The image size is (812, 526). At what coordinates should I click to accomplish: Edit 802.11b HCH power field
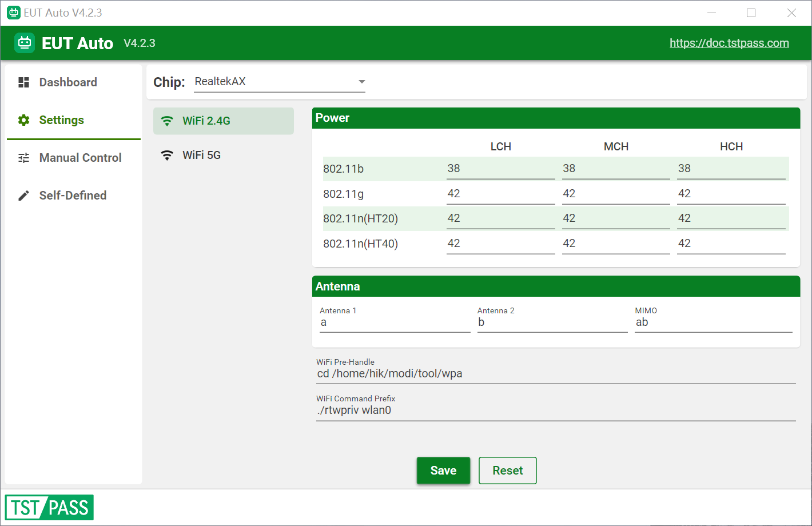click(731, 169)
